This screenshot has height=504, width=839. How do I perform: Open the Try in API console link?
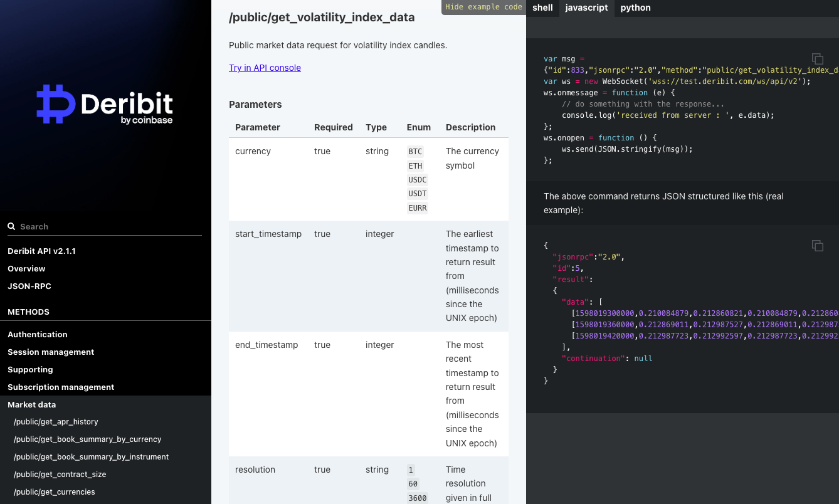coord(265,68)
